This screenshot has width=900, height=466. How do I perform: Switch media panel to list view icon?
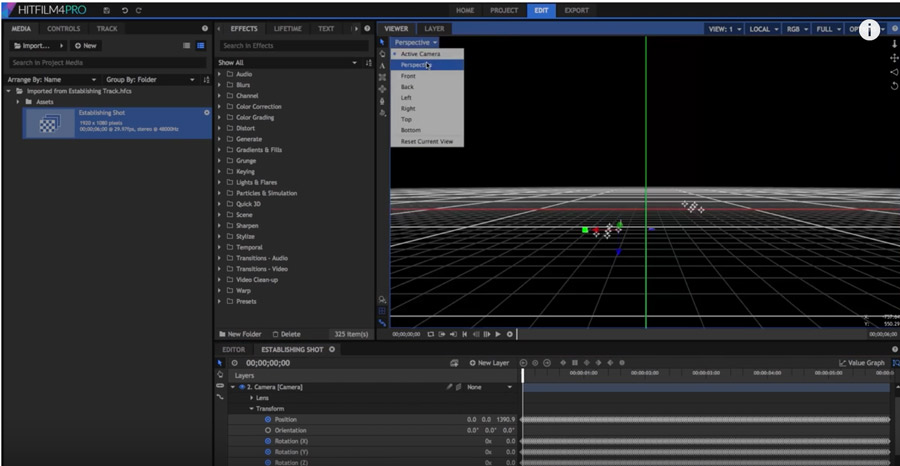click(201, 46)
